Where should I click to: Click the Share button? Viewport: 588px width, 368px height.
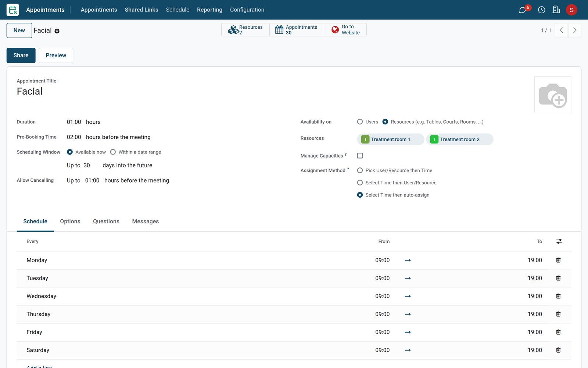[x=21, y=55]
